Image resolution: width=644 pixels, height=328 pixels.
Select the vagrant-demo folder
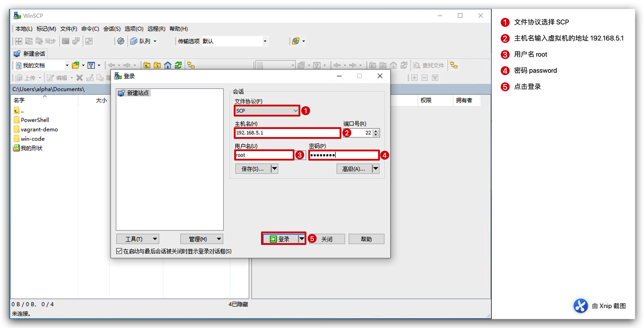[x=36, y=129]
